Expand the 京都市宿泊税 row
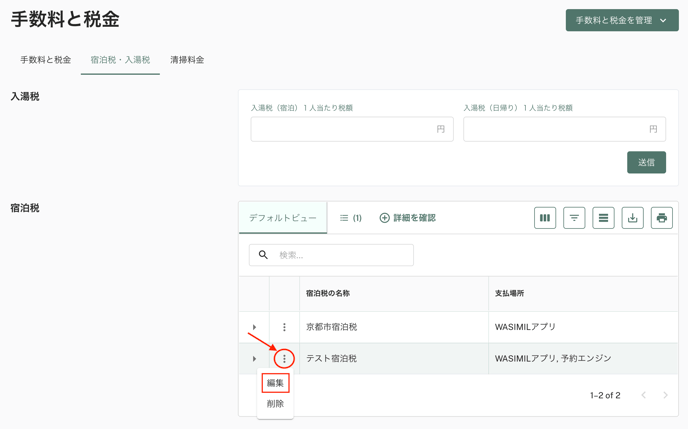688x429 pixels. 254,327
